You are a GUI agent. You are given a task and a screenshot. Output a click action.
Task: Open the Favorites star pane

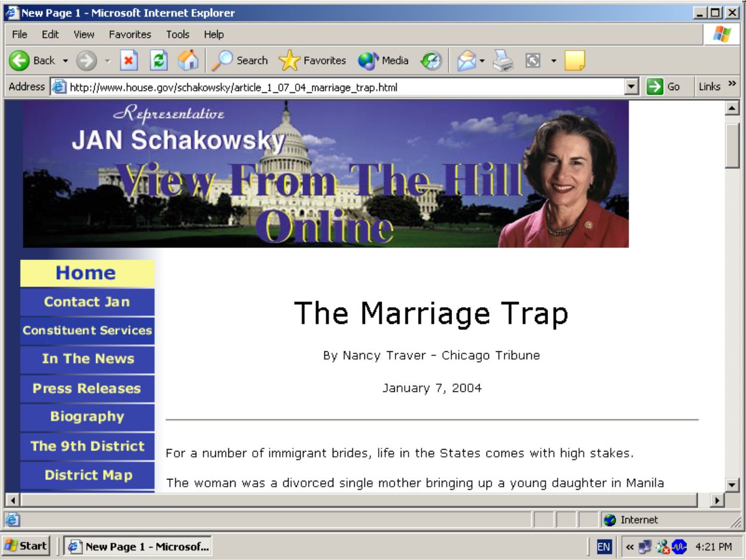click(x=312, y=60)
